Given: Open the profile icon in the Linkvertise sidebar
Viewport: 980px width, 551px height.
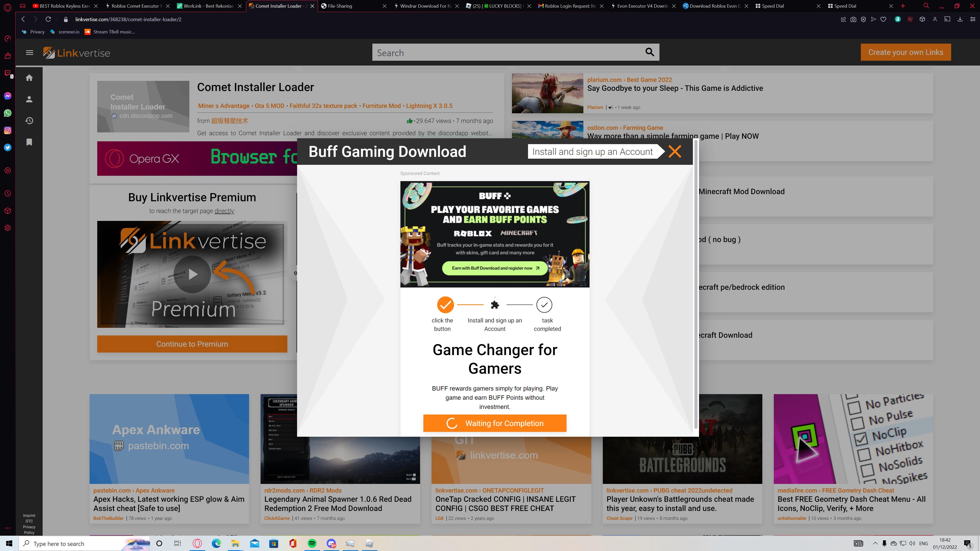Looking at the screenshot, I should tap(29, 99).
